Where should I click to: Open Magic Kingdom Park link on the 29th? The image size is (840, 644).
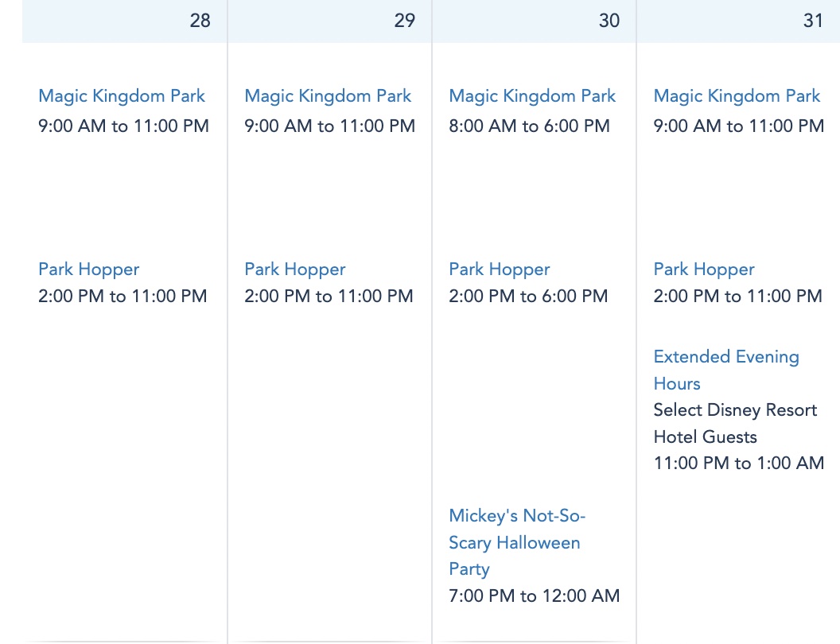click(328, 96)
